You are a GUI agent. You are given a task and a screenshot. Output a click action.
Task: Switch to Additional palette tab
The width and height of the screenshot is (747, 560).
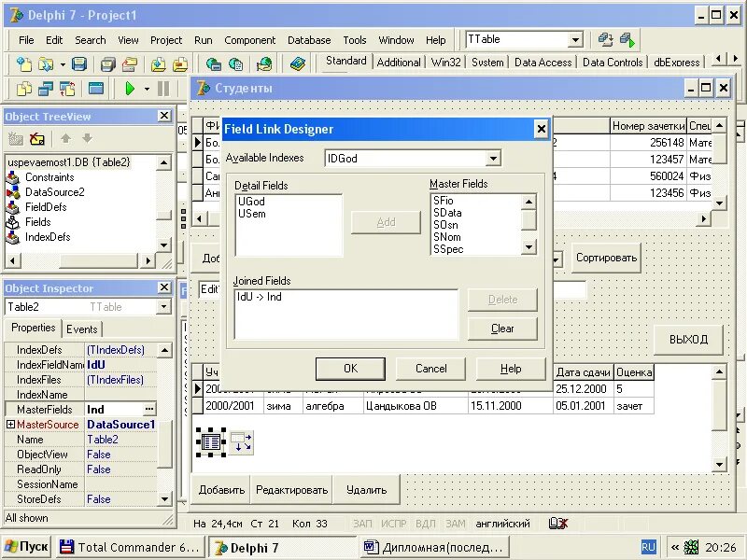pyautogui.click(x=399, y=63)
